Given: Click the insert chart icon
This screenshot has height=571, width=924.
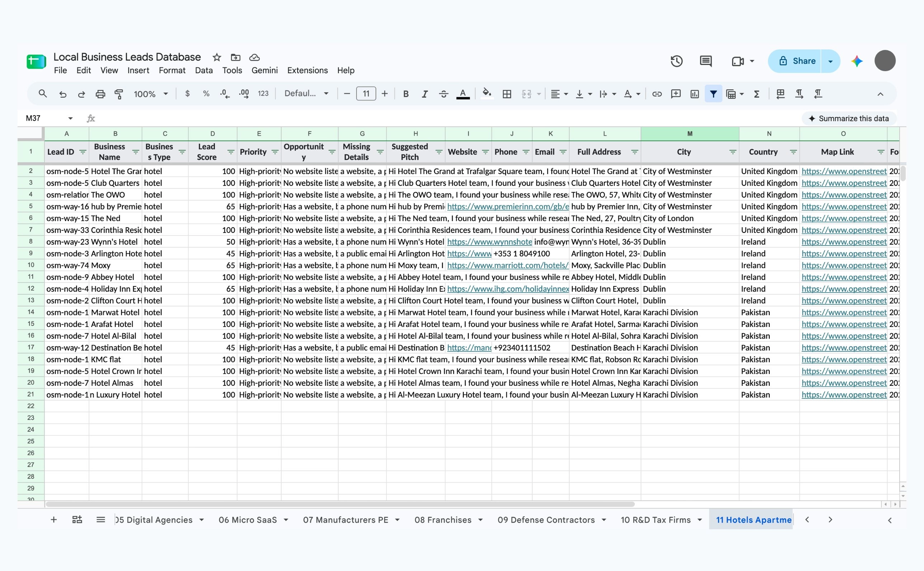Looking at the screenshot, I should click(694, 94).
